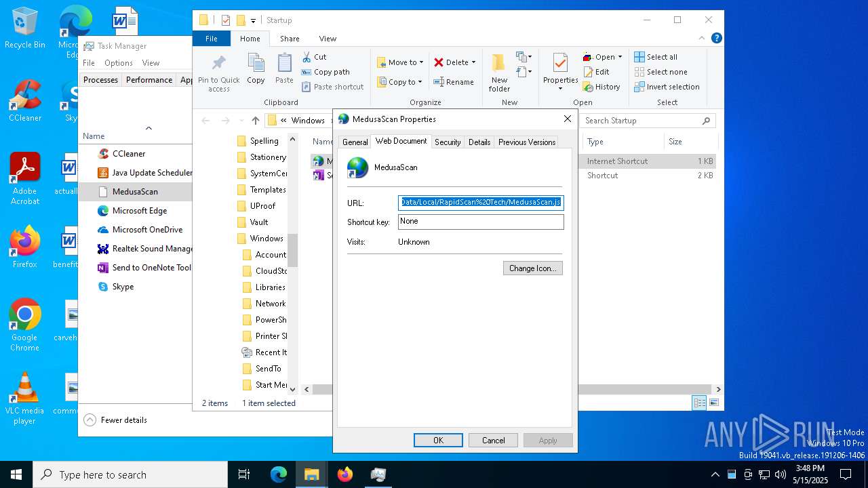
Task: Open Recycle Bin desktop icon
Action: pyautogui.click(x=25, y=28)
